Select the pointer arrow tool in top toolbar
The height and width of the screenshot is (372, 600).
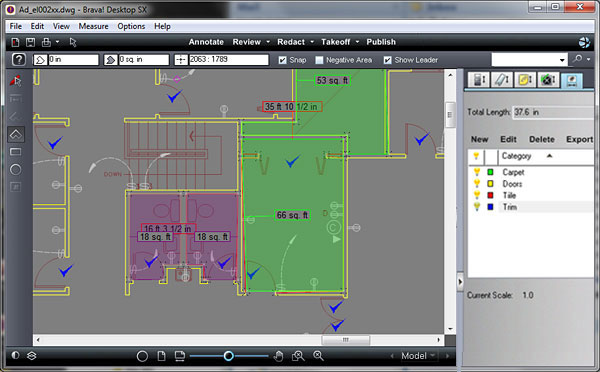[73, 42]
